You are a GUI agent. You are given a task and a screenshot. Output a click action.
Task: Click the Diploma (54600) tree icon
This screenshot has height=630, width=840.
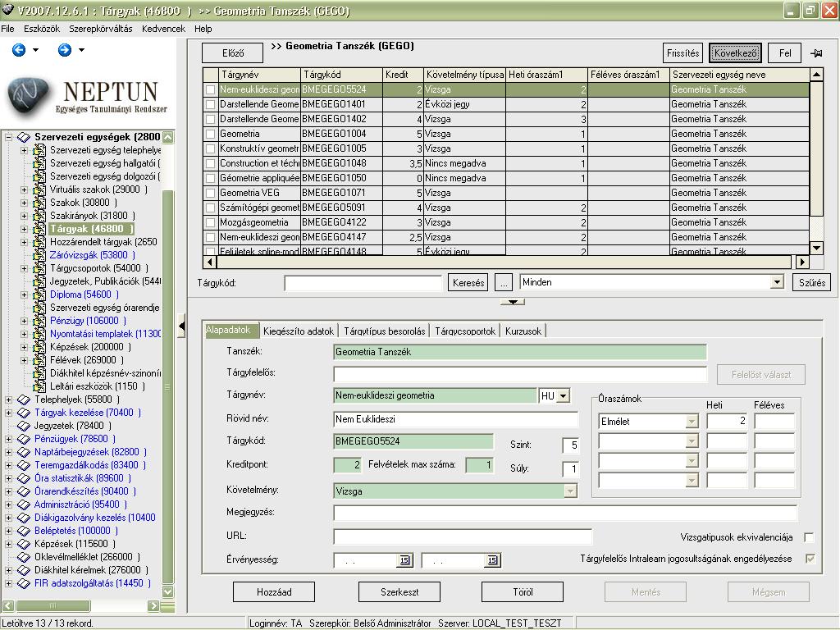click(x=39, y=294)
